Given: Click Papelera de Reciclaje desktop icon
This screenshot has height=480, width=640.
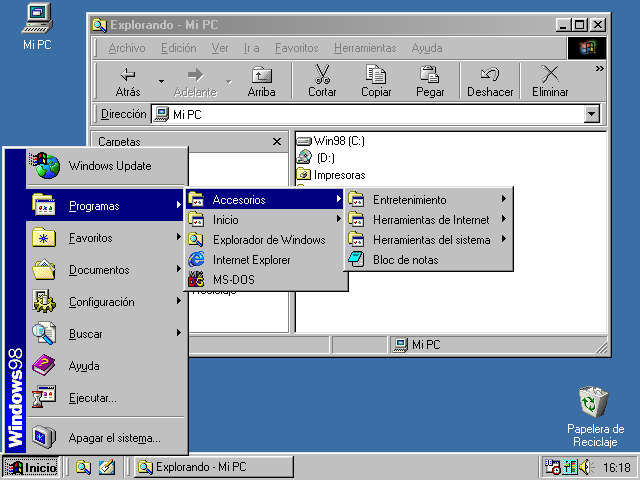Looking at the screenshot, I should (595, 416).
